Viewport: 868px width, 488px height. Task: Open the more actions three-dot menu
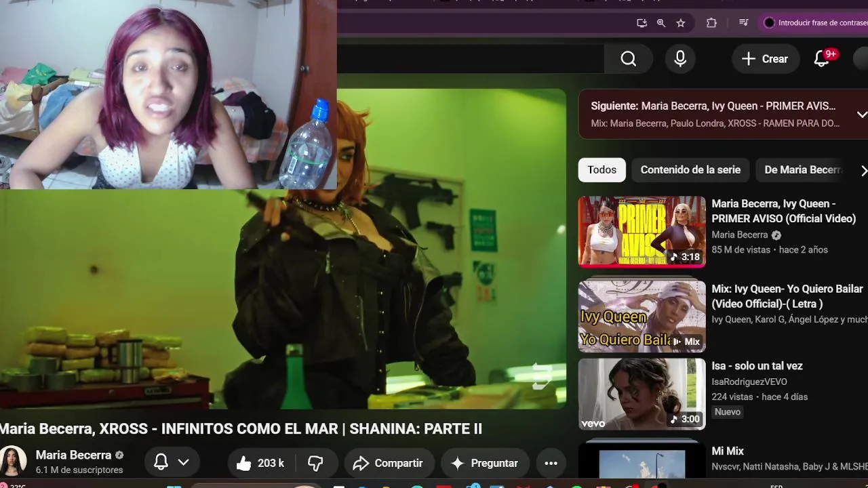pos(551,463)
